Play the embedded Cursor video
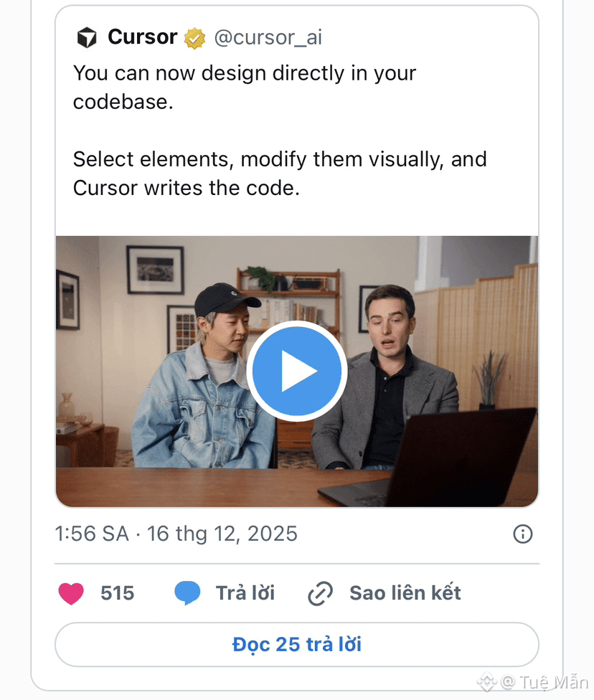 pyautogui.click(x=296, y=372)
